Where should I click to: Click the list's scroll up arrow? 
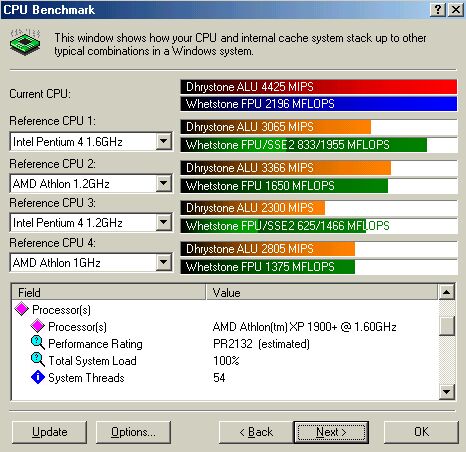(447, 292)
